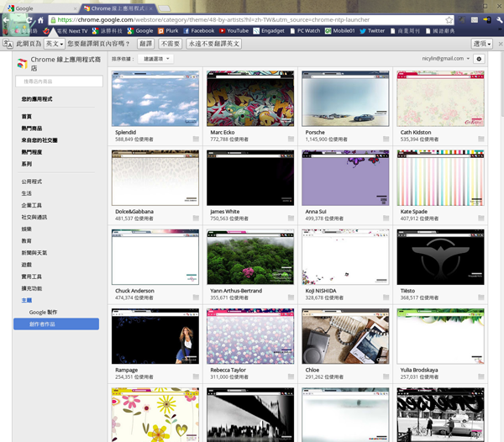504x442 pixels.
Task: Click the 不需要 button
Action: click(x=170, y=44)
